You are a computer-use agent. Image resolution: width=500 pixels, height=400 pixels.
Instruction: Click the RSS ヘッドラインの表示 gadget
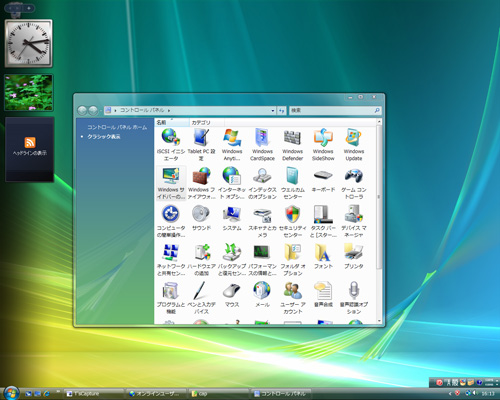coord(29,149)
